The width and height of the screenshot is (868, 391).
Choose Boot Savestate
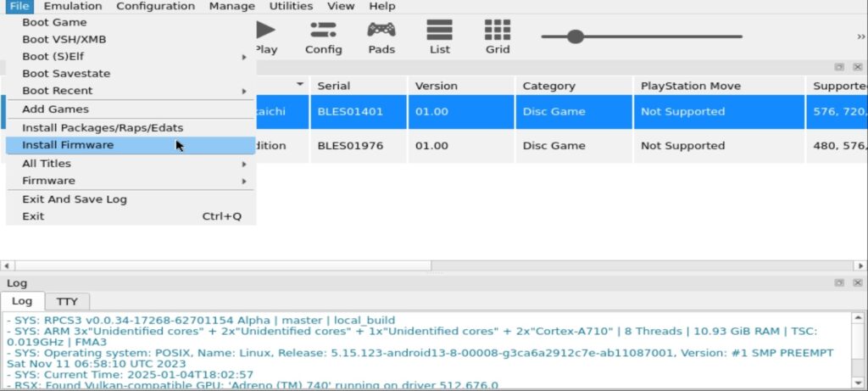[x=131, y=74]
